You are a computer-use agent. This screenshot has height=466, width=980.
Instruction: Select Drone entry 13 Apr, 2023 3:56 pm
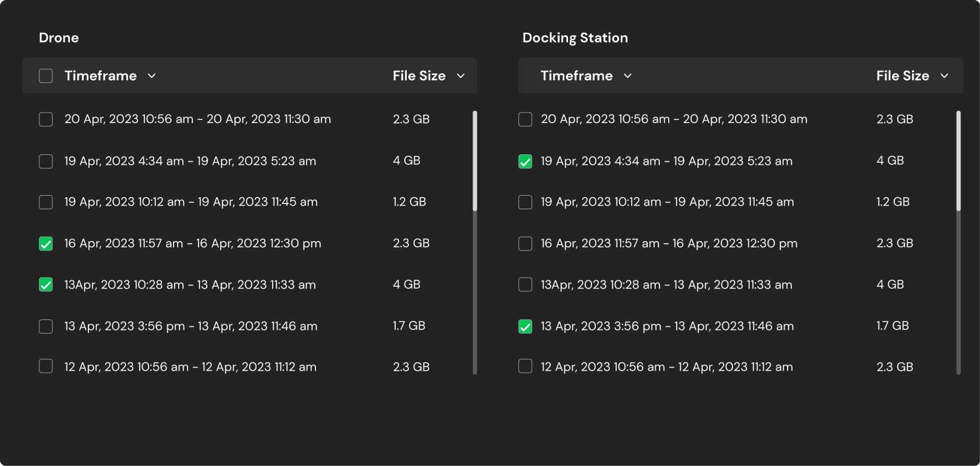(191, 326)
